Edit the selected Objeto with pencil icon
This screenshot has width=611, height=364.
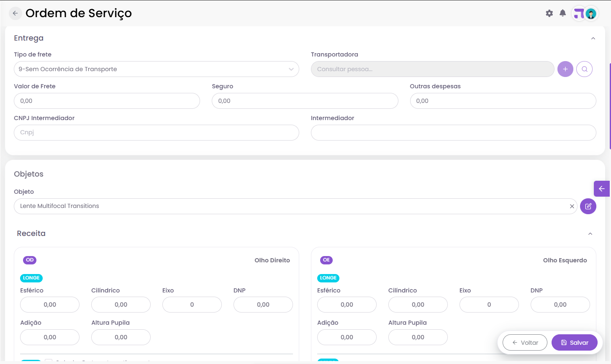[x=588, y=206]
